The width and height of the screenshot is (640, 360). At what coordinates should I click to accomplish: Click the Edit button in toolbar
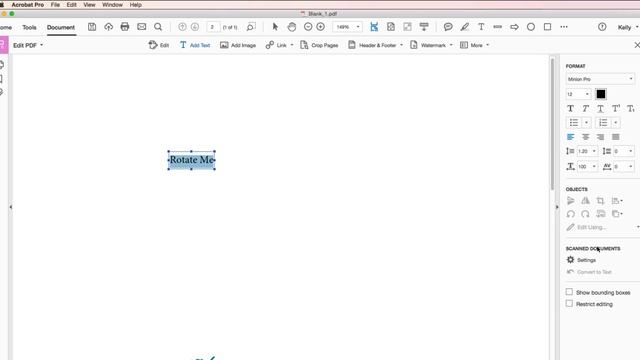click(x=159, y=45)
